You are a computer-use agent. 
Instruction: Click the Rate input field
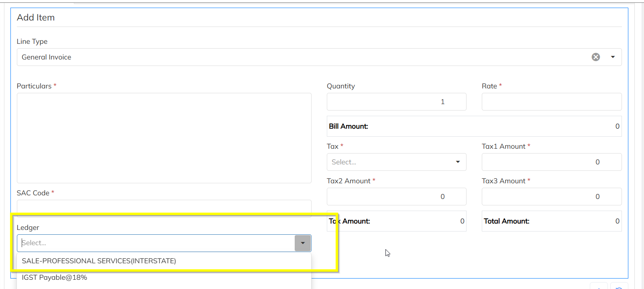tap(551, 102)
